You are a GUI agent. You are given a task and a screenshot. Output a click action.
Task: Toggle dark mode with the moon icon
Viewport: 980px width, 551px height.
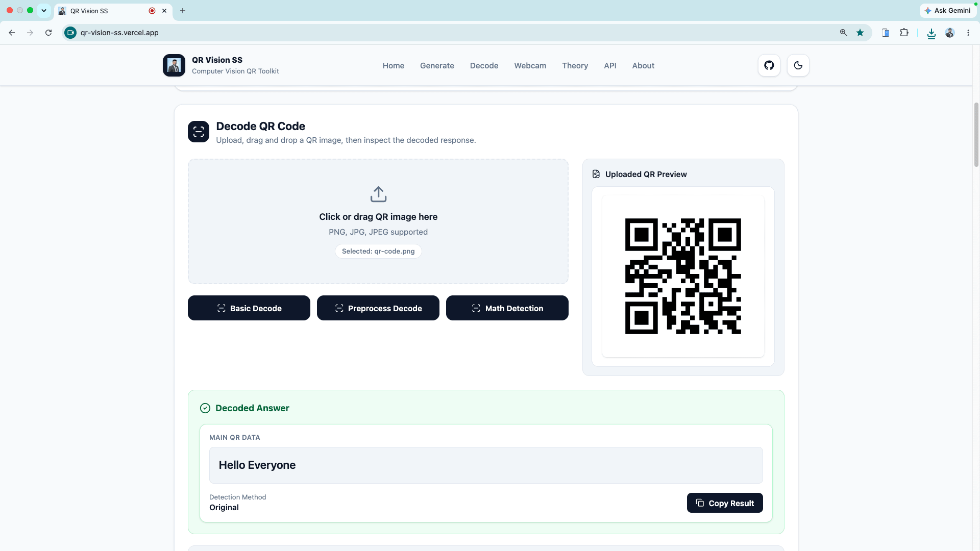point(798,65)
